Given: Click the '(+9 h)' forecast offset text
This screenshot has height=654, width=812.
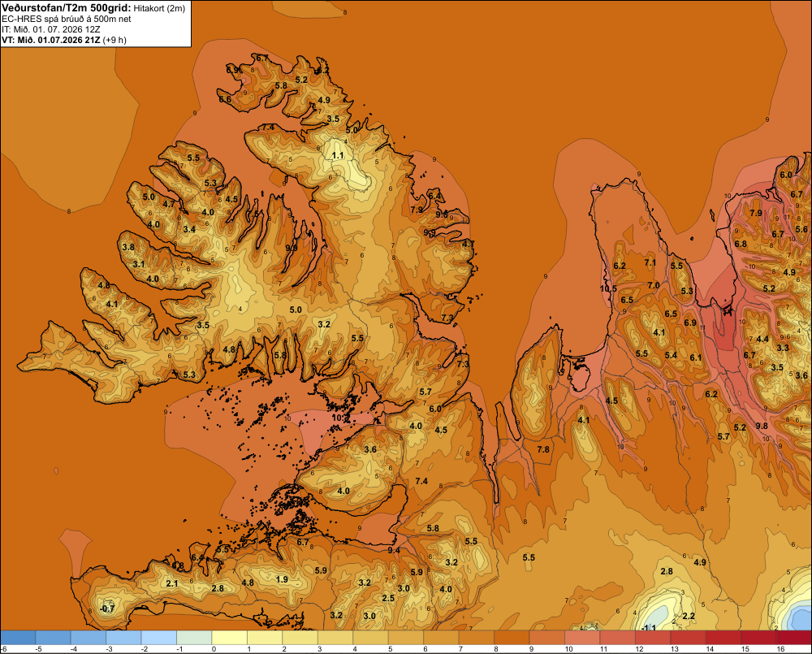Looking at the screenshot, I should point(114,40).
